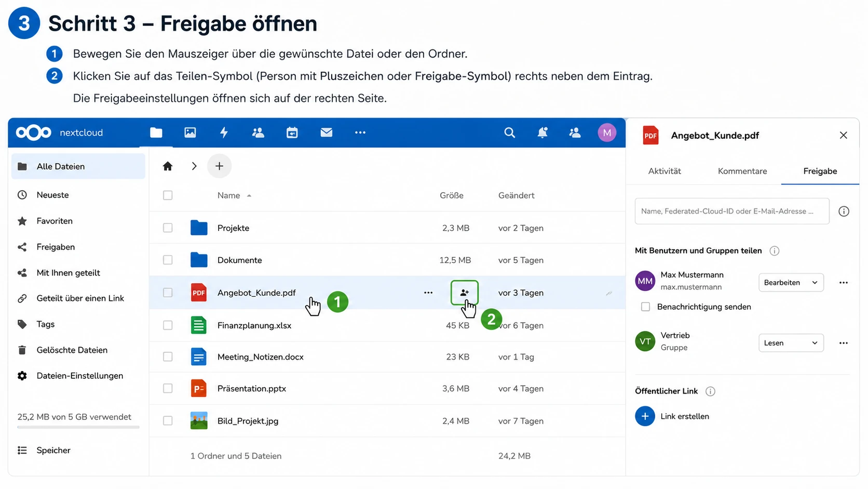Click the new file plus button
Viewport: 868px width, 489px height.
[x=219, y=166]
